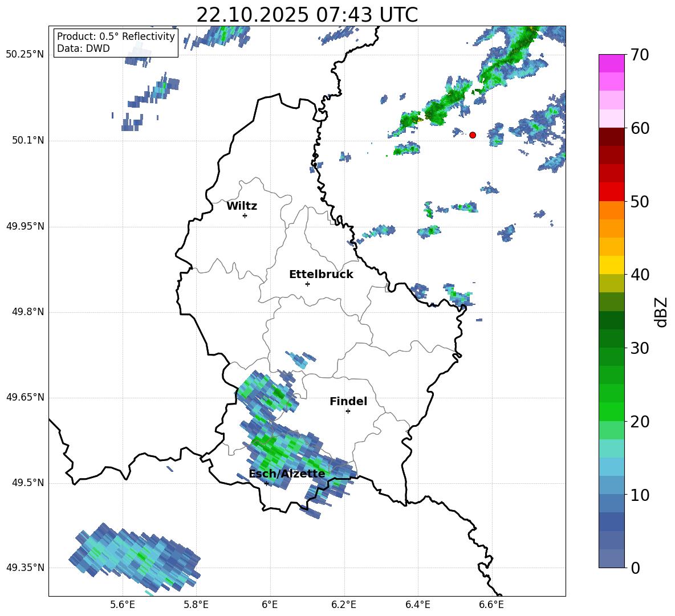Click the 49.35°N latitude label
Screen dimensions: 675x616
click(25, 568)
